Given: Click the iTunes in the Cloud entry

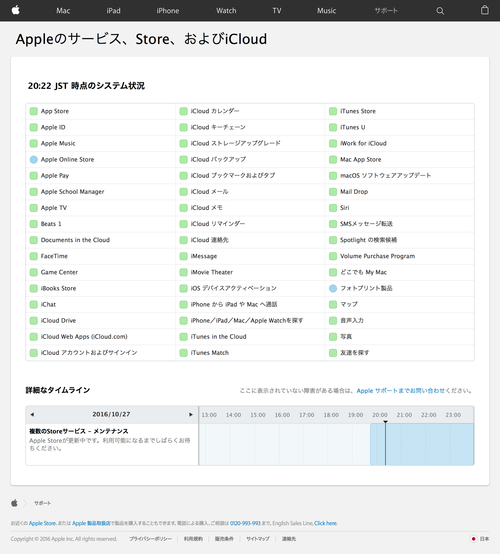Looking at the screenshot, I should pos(218,337).
